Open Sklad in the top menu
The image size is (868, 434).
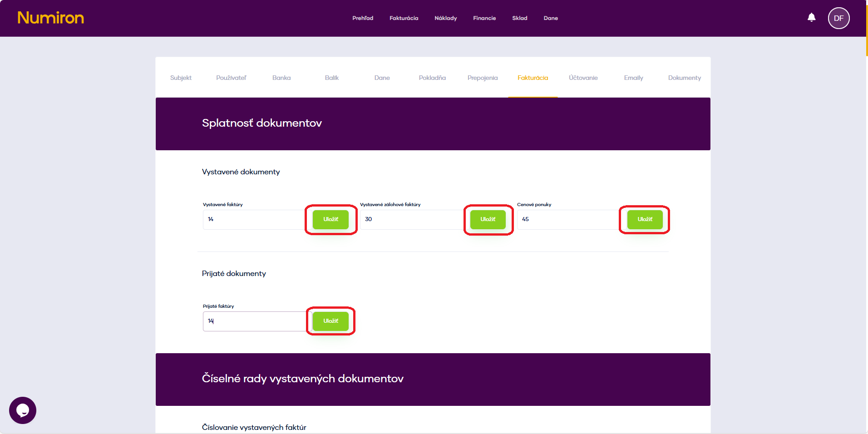point(519,18)
